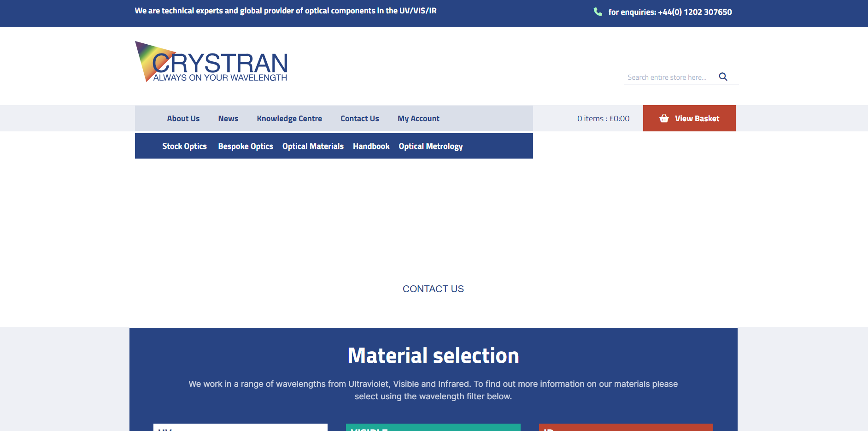The height and width of the screenshot is (431, 868).
Task: Open the About Us page
Action: 183,118
